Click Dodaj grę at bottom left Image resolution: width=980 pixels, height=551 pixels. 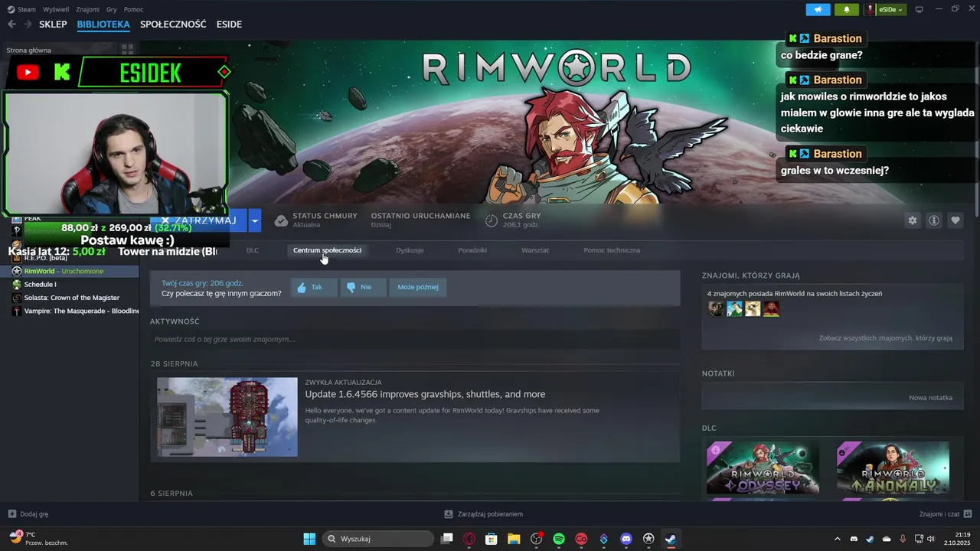(28, 514)
